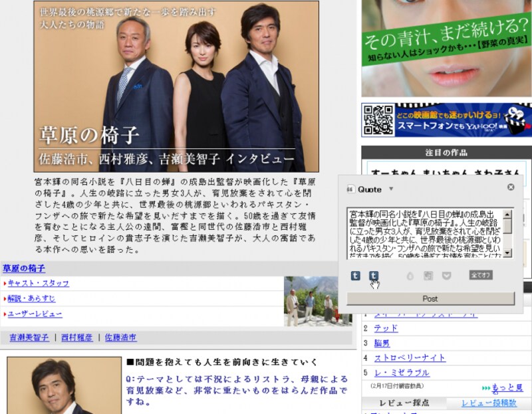The image size is (532, 414).
Task: Open ranking entry 脳男
Action: [x=382, y=343]
